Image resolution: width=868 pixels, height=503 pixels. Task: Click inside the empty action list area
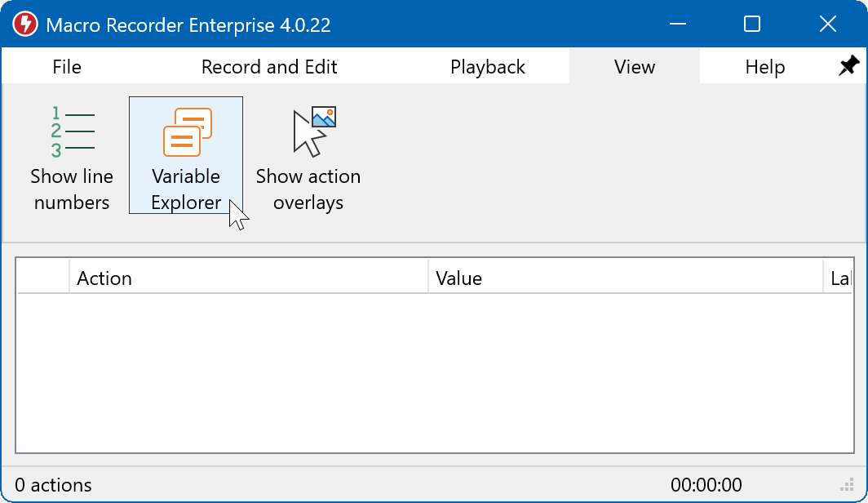[432, 372]
